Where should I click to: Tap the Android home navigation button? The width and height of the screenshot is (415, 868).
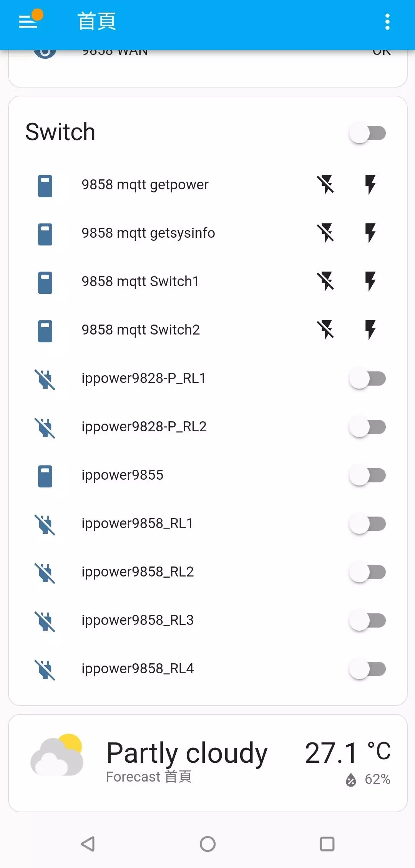click(x=207, y=844)
